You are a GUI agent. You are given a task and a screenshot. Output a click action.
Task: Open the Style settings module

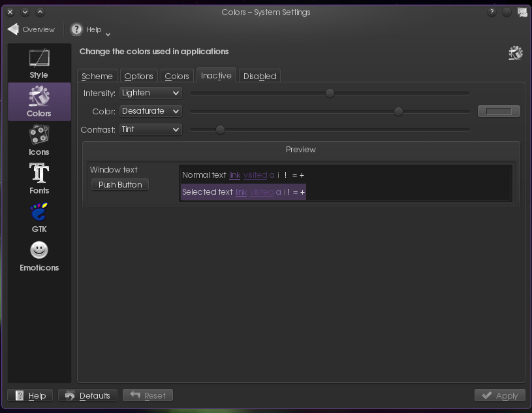[x=39, y=63]
